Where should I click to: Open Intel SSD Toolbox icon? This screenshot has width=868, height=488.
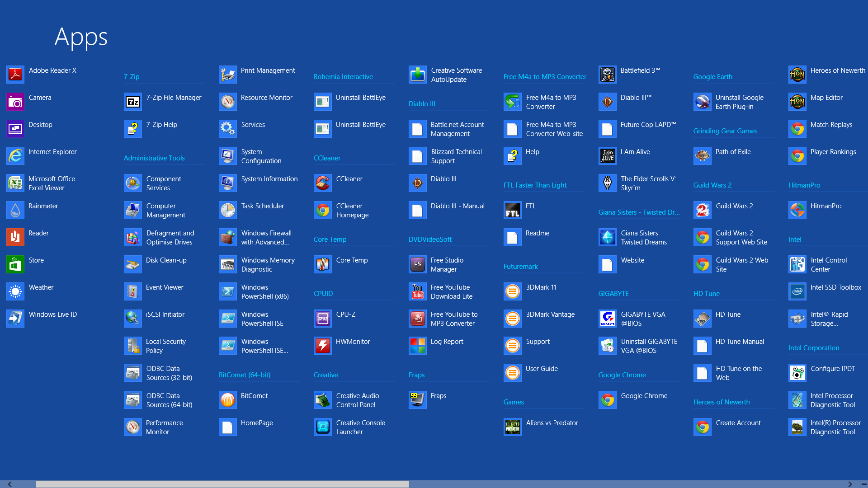(x=797, y=291)
